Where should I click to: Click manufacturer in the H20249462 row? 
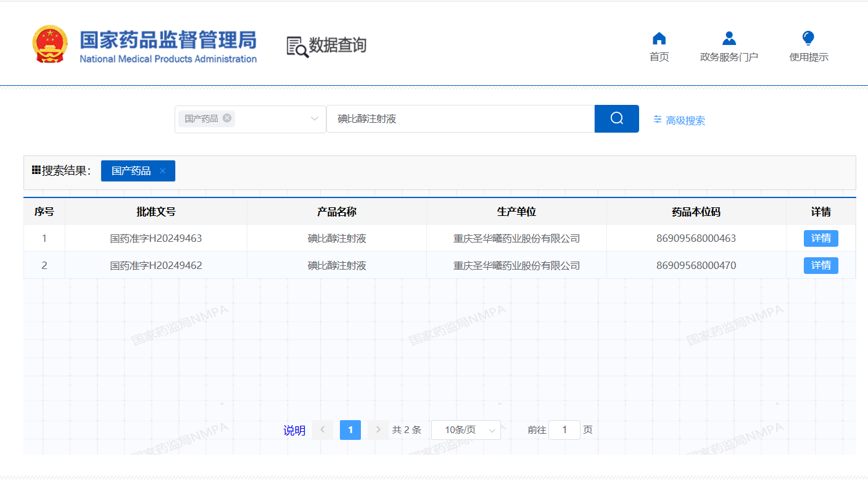(x=517, y=265)
